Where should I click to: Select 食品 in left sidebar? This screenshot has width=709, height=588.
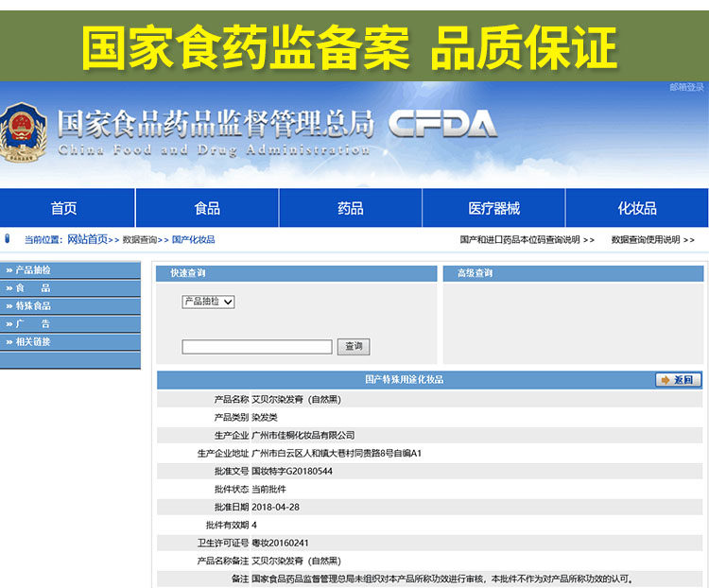[x=70, y=288]
